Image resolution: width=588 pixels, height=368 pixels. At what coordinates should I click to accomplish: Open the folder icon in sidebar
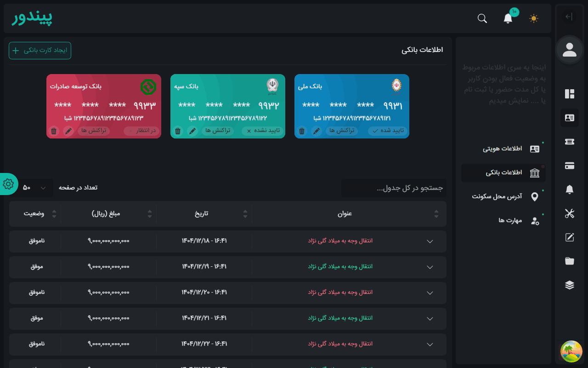pos(570,261)
